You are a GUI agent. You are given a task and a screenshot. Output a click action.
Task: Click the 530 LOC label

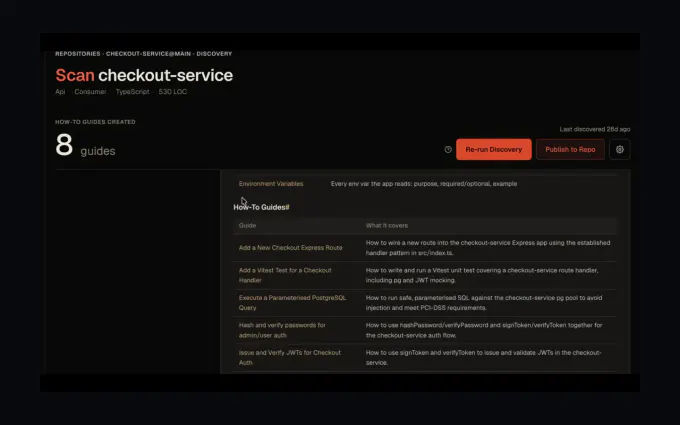point(173,92)
